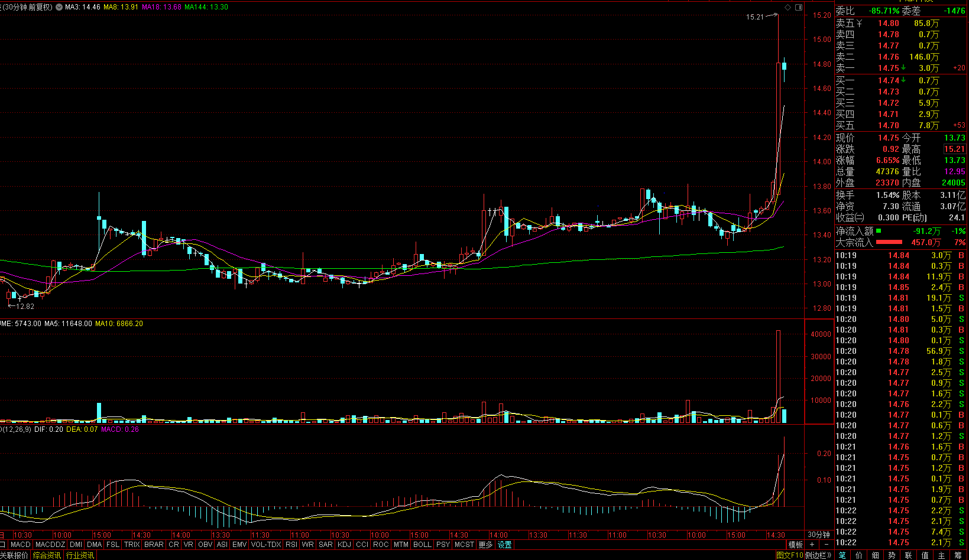Screen dimensions: 969x560
Task: Switch to the 笔 tick tab
Action: (842, 555)
